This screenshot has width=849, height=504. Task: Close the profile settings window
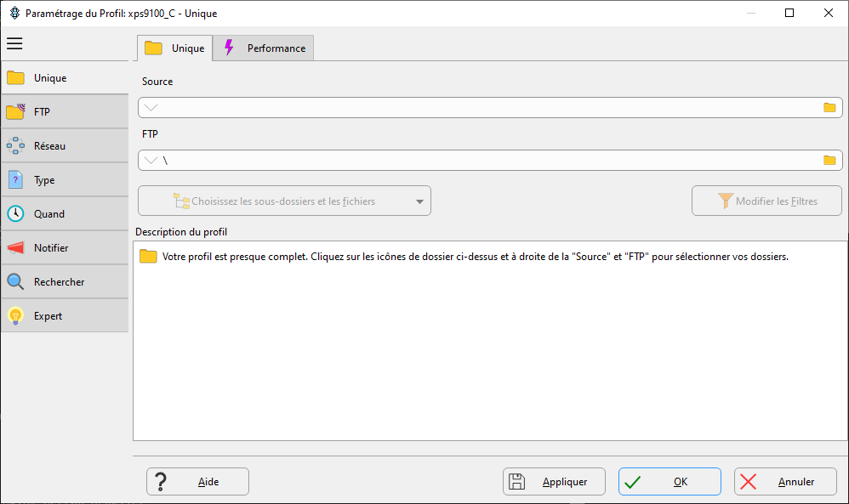tap(829, 13)
